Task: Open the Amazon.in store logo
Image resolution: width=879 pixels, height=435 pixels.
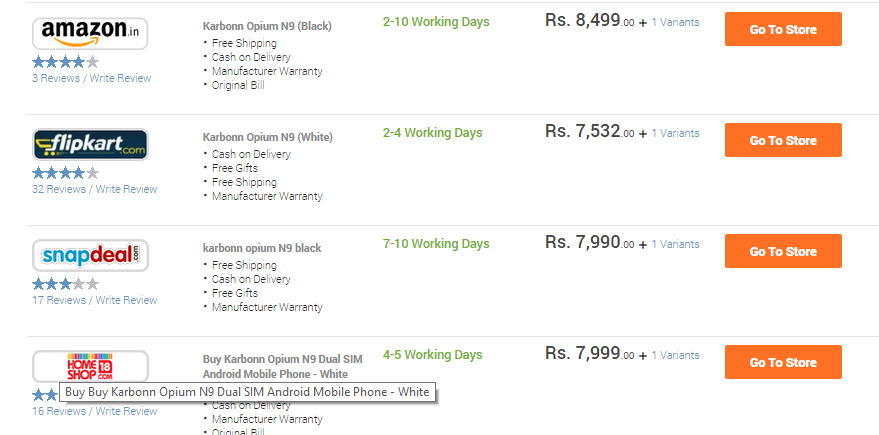Action: (90, 34)
